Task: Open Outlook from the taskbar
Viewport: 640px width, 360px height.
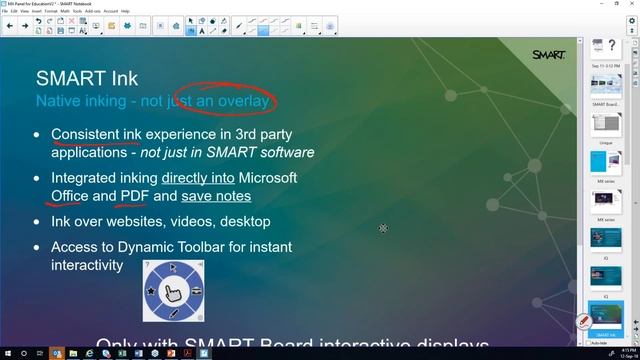Action: (57, 353)
